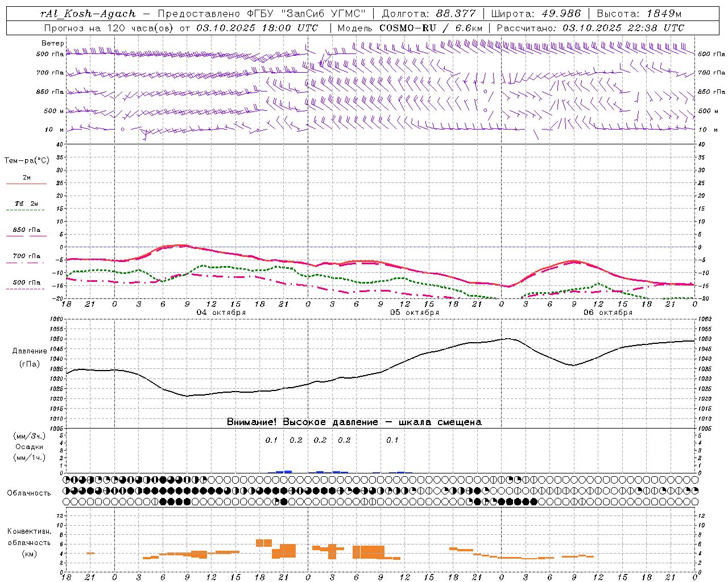The height and width of the screenshot is (582, 728).
Task: Click the date label 04 октября
Action: (221, 313)
